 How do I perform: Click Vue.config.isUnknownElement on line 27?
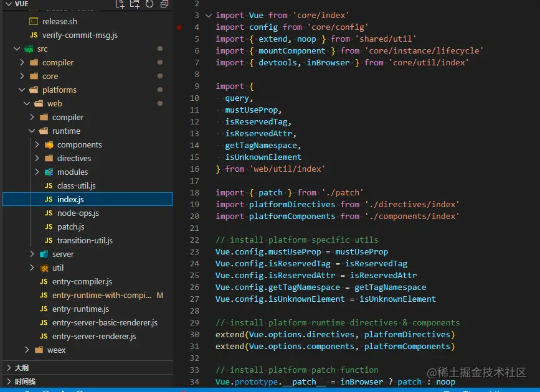[280, 299]
